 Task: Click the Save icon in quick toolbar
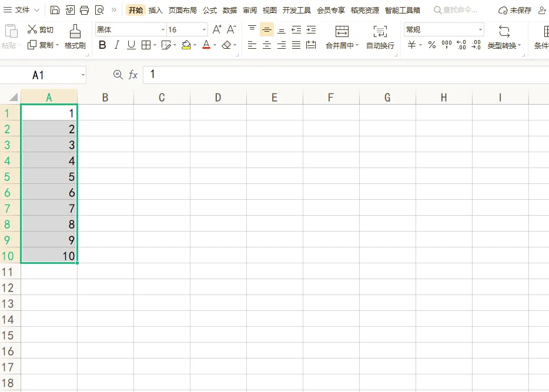tap(55, 10)
